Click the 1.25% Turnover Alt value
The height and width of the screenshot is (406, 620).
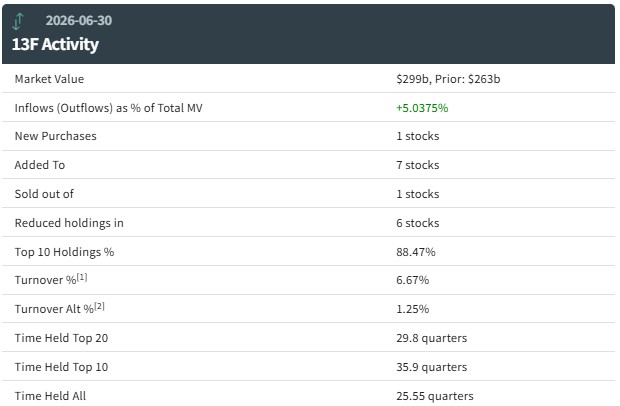click(412, 309)
